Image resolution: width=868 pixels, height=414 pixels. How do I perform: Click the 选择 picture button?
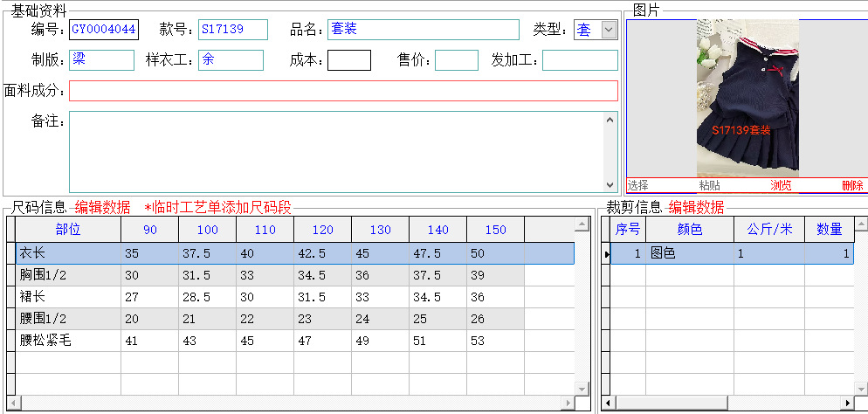click(637, 185)
